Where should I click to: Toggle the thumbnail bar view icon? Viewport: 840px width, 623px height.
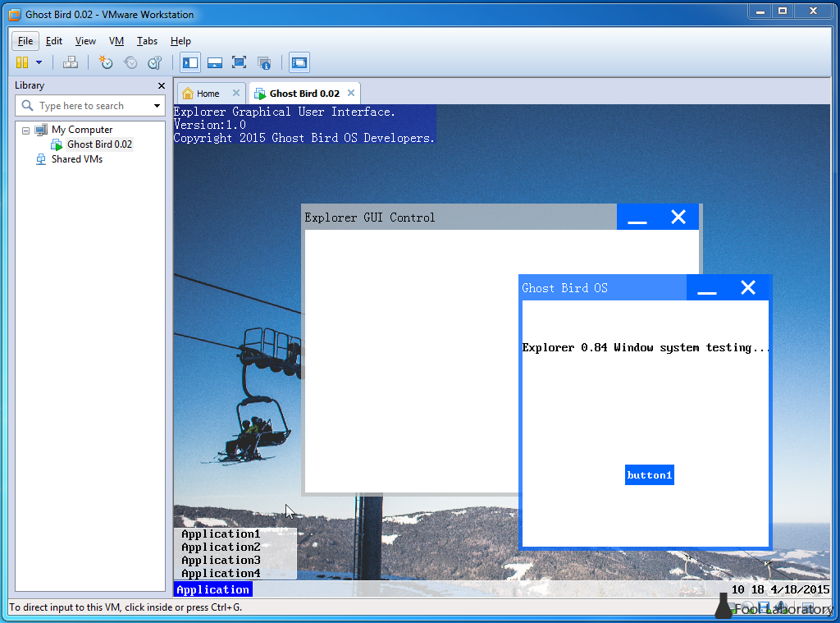coord(215,62)
